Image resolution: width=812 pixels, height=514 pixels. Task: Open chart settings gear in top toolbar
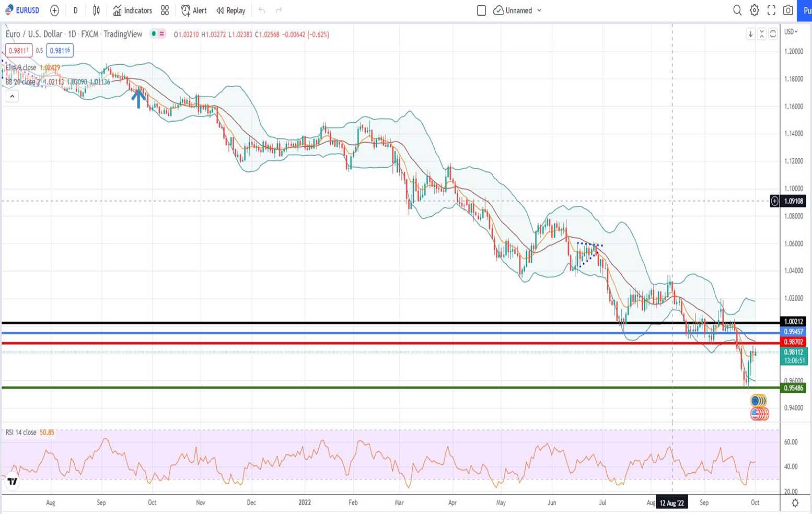[755, 10]
